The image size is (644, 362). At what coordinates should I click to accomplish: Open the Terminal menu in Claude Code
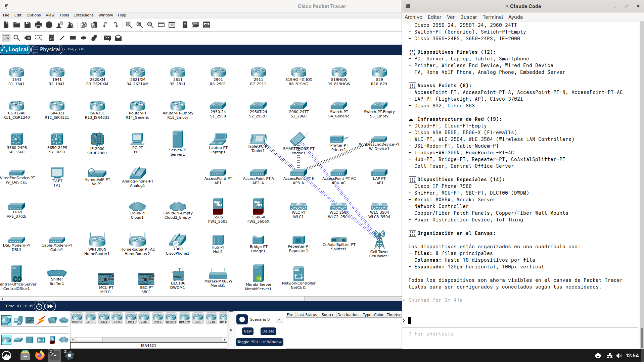point(492,17)
